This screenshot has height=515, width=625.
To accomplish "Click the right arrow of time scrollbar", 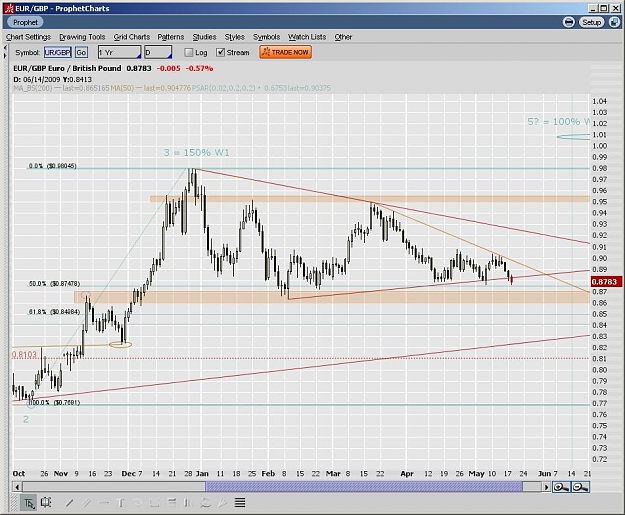I will [x=546, y=487].
